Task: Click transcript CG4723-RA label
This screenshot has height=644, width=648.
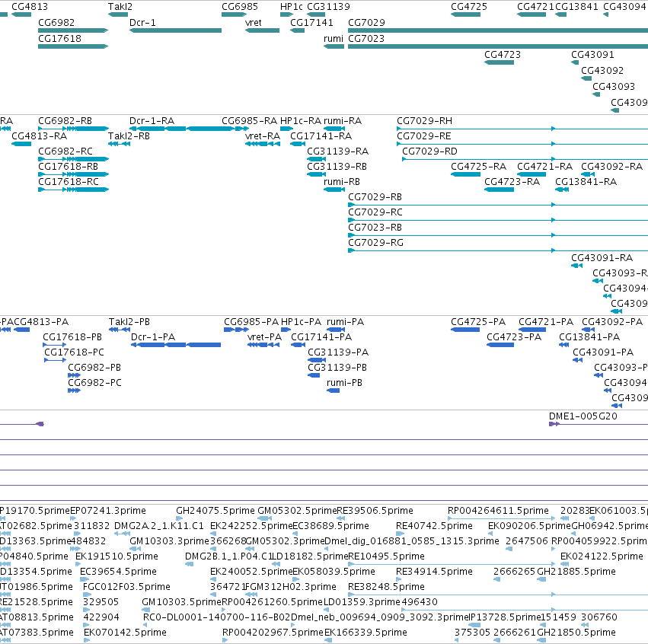Action: coord(512,182)
